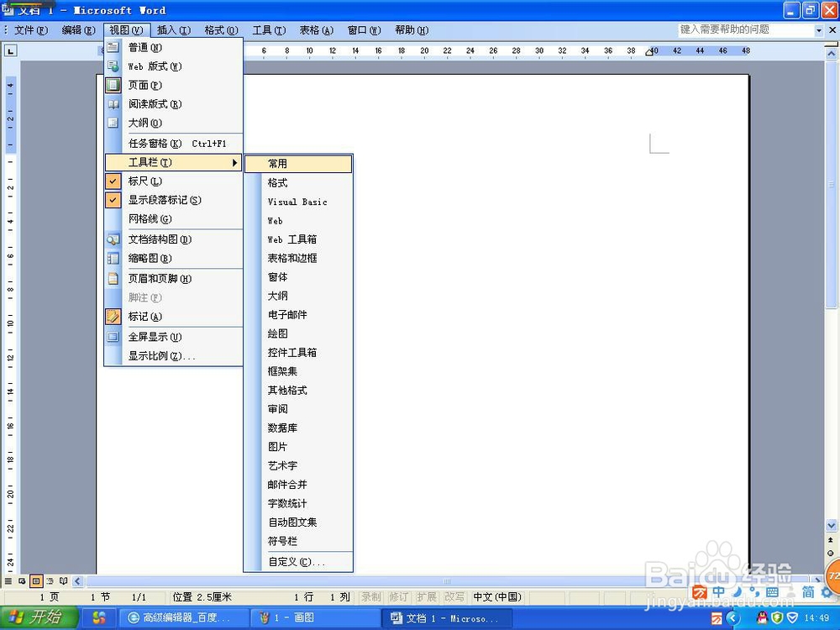
Task: Switch to reading layout button near status bar
Action: 64,581
